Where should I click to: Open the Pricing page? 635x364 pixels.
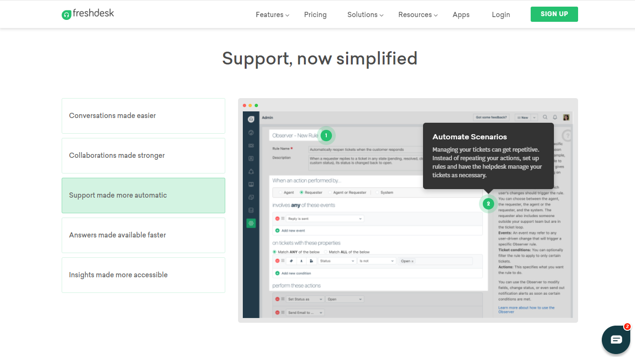coord(315,15)
